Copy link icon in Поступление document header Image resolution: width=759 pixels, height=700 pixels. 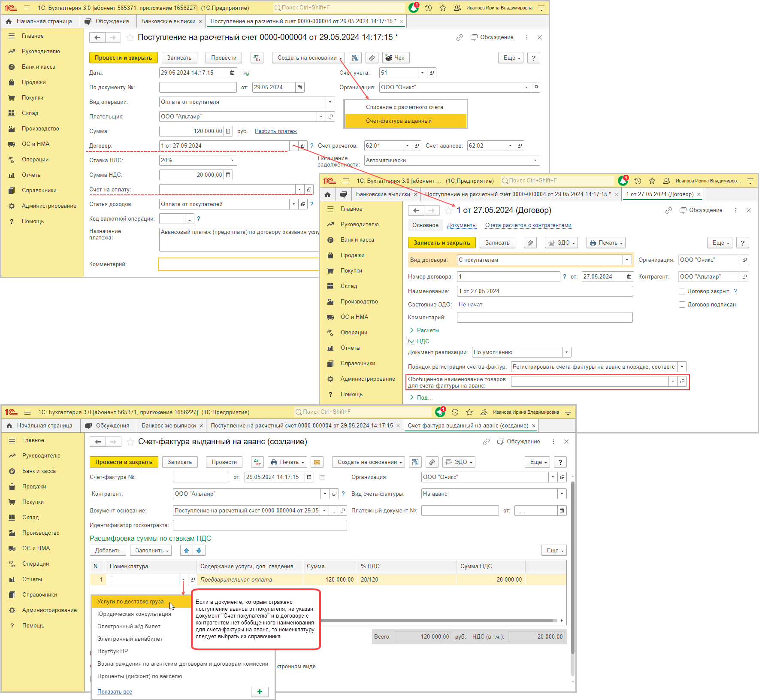point(460,37)
